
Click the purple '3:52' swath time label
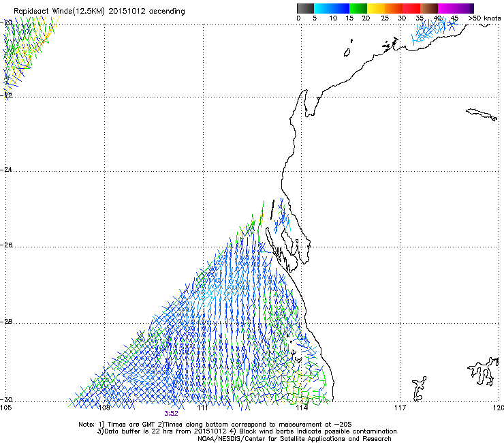(171, 414)
